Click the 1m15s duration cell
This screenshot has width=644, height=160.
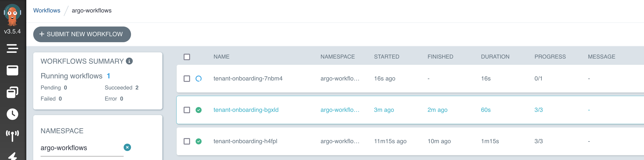click(490, 141)
